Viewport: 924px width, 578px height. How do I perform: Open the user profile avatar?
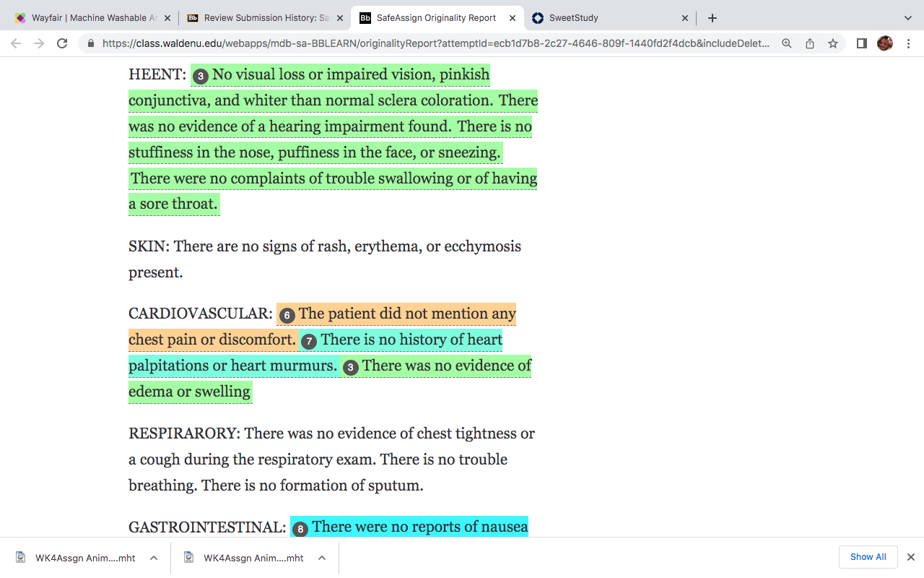885,43
